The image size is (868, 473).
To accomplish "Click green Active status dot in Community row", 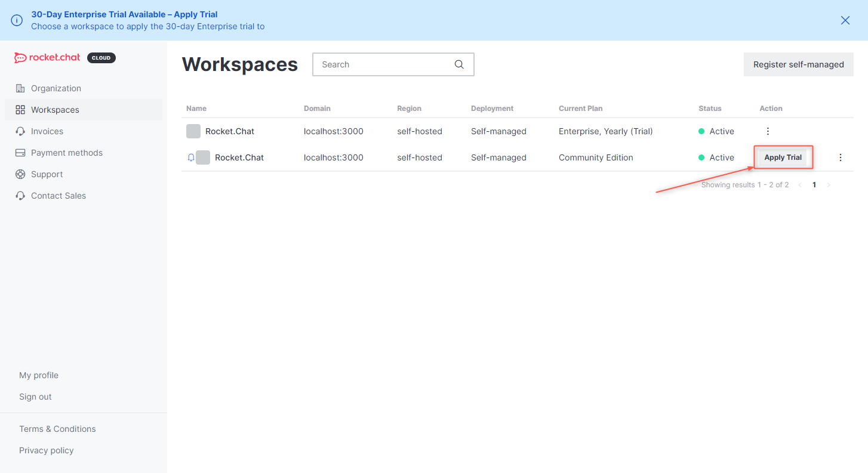I will (701, 157).
